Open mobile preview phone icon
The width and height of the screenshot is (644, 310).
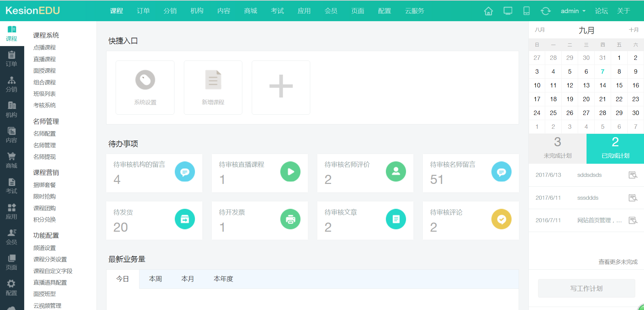526,11
